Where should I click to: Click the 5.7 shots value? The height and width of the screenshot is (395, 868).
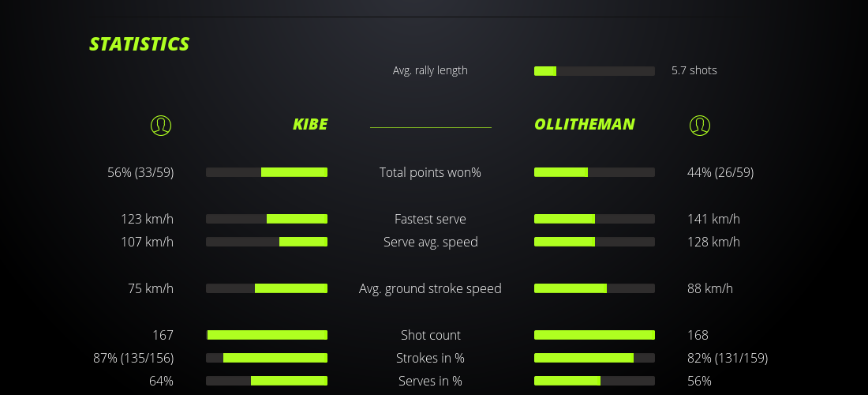pos(694,70)
